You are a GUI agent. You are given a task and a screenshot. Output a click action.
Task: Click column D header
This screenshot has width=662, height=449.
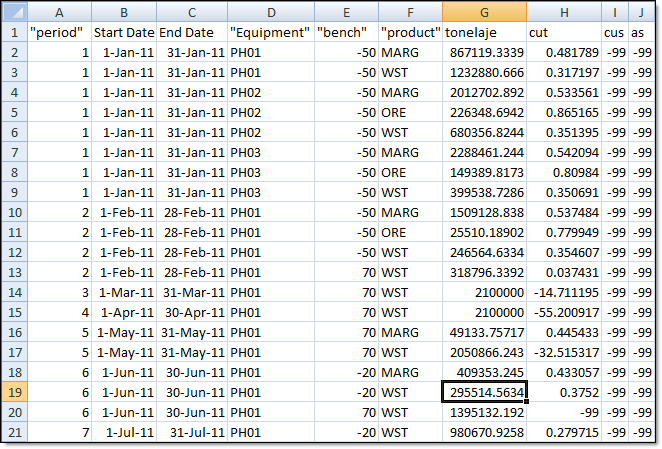pyautogui.click(x=269, y=12)
